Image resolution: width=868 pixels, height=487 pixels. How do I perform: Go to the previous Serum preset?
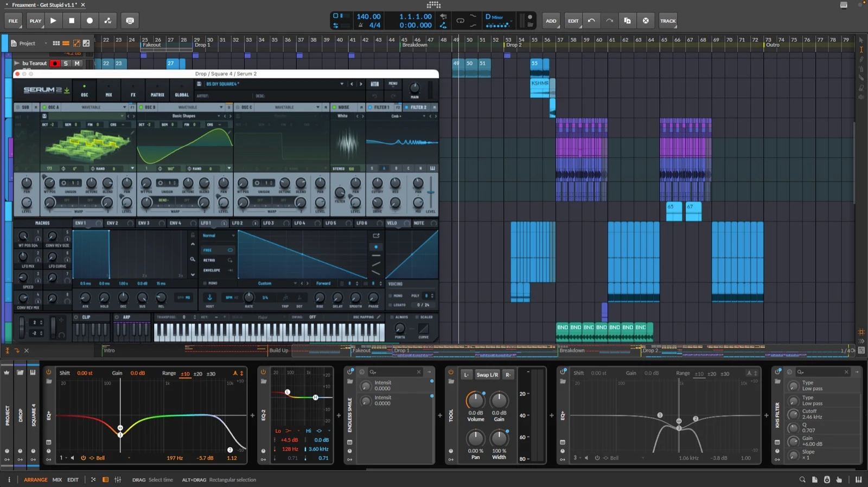[x=352, y=84]
